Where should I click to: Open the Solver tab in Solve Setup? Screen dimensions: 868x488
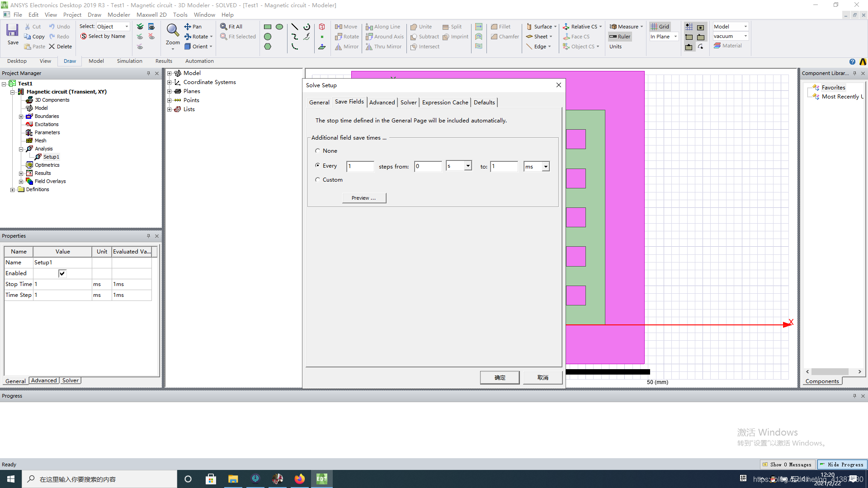pyautogui.click(x=409, y=103)
